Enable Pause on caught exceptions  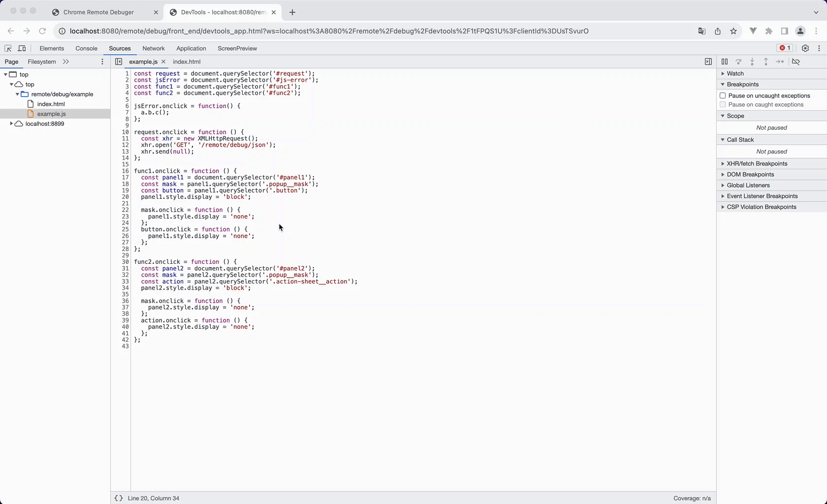point(723,104)
